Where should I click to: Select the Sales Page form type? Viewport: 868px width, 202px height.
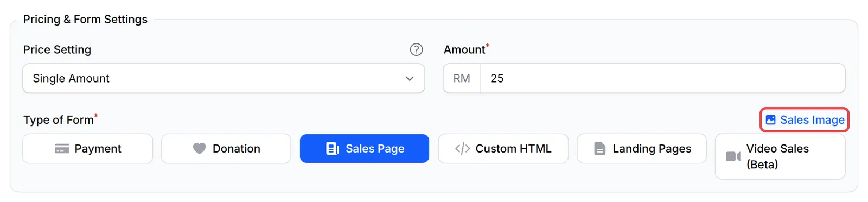[x=365, y=148]
